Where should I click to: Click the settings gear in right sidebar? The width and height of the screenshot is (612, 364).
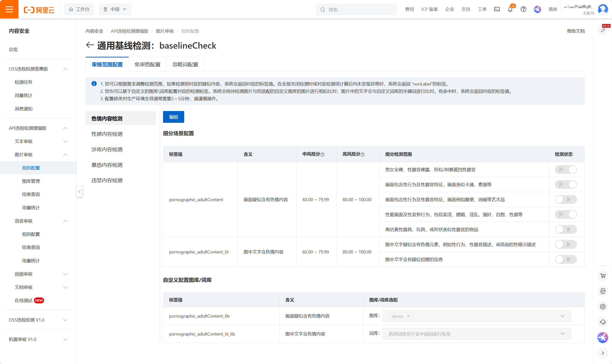point(603,307)
